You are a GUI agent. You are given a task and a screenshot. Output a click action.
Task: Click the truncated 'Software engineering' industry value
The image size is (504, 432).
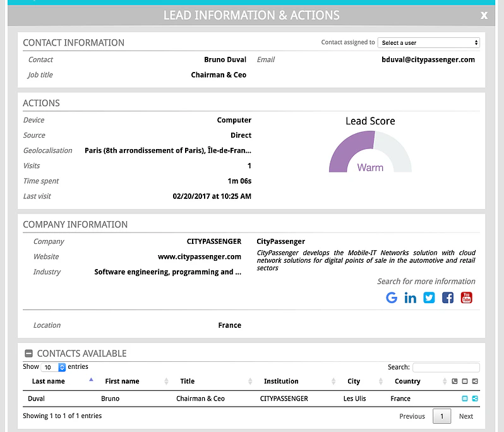[x=168, y=272]
